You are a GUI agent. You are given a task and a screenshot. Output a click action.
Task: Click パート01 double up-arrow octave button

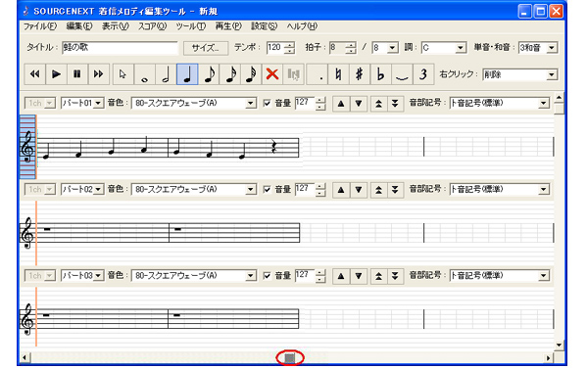(378, 104)
